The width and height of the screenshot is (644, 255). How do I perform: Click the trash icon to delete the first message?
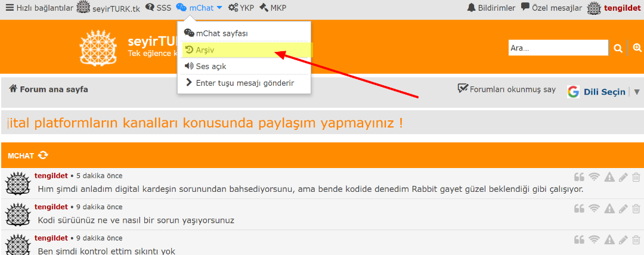click(636, 177)
